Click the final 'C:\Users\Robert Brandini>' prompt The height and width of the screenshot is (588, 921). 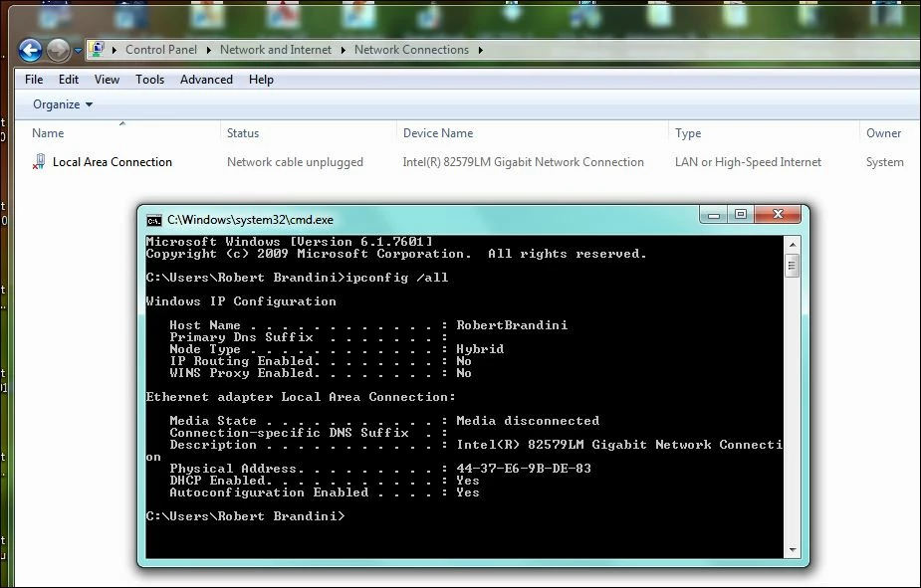tap(246, 515)
